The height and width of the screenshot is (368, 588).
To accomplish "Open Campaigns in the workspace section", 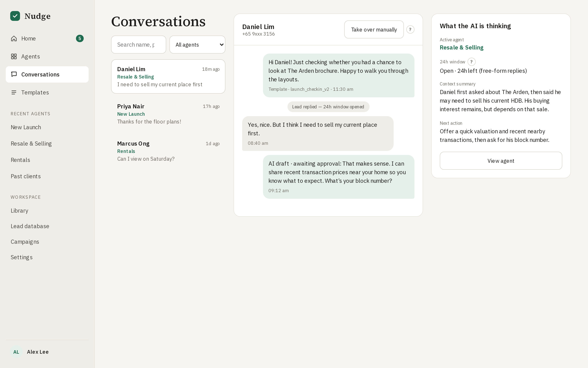I will click(47, 242).
